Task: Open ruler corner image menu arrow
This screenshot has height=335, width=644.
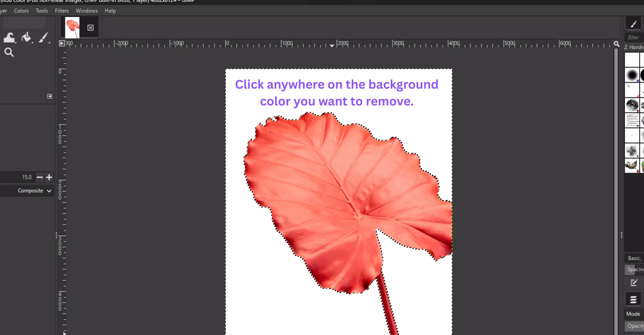Action: [x=62, y=43]
